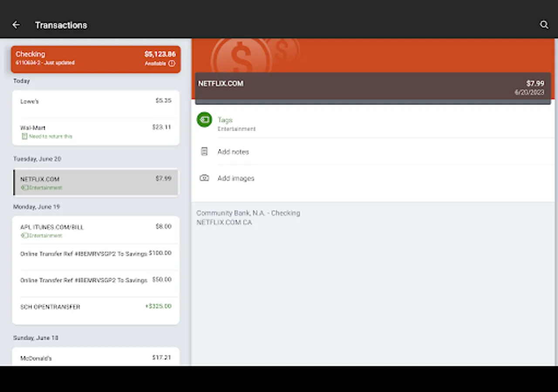Screen dimensions: 558x392
Task: Click the tag icon under NETFLIX.COM in the list
Action: (25, 188)
